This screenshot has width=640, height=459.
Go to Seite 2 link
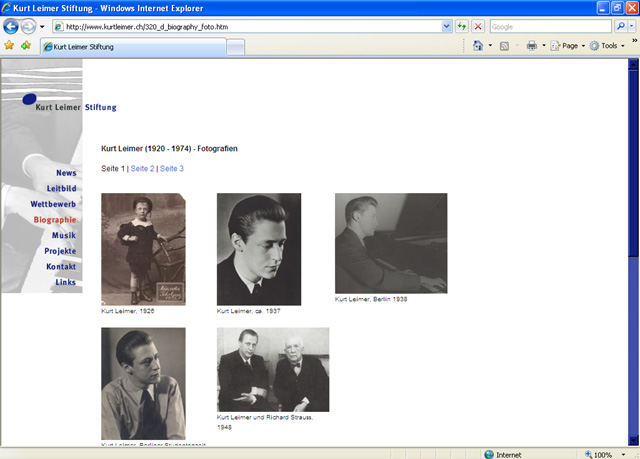(x=142, y=169)
